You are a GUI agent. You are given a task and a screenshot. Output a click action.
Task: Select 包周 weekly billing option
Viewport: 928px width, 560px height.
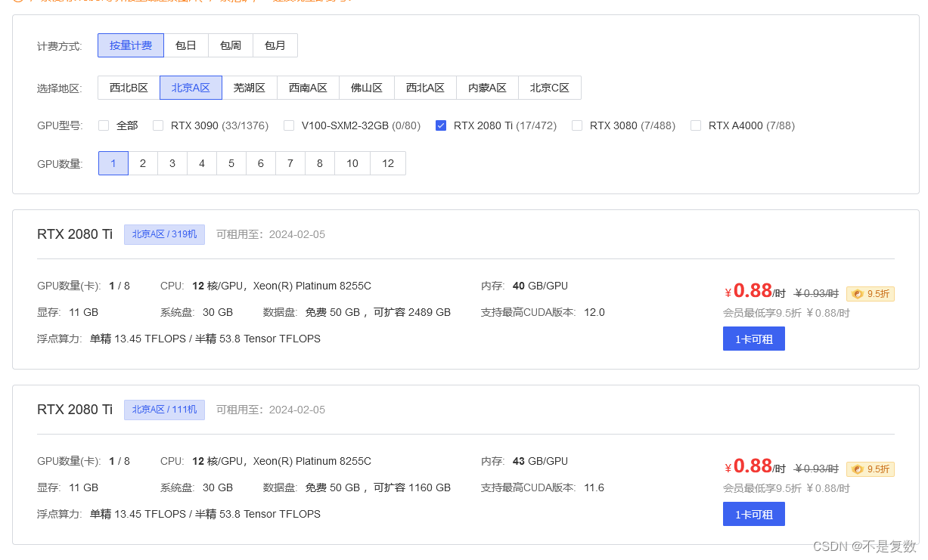[231, 45]
